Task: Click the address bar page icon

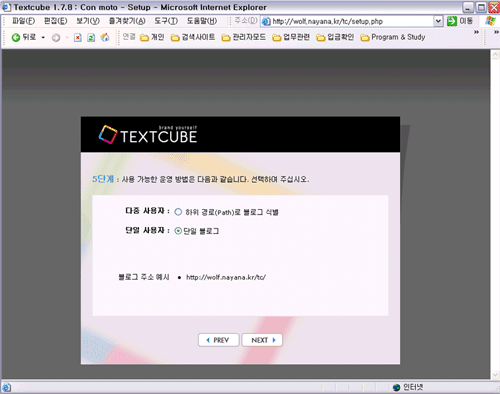Action: (x=266, y=21)
